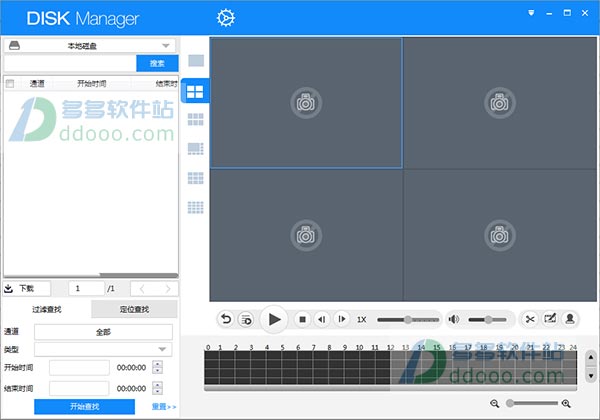Image resolution: width=600 pixels, height=420 pixels.
Task: Switch to the 定位查找 tab
Action: point(134,309)
